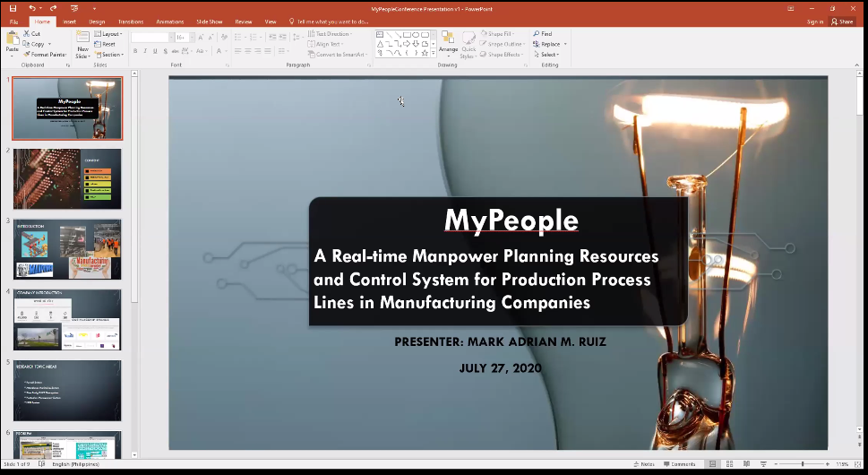Paste from clipboard

click(13, 44)
